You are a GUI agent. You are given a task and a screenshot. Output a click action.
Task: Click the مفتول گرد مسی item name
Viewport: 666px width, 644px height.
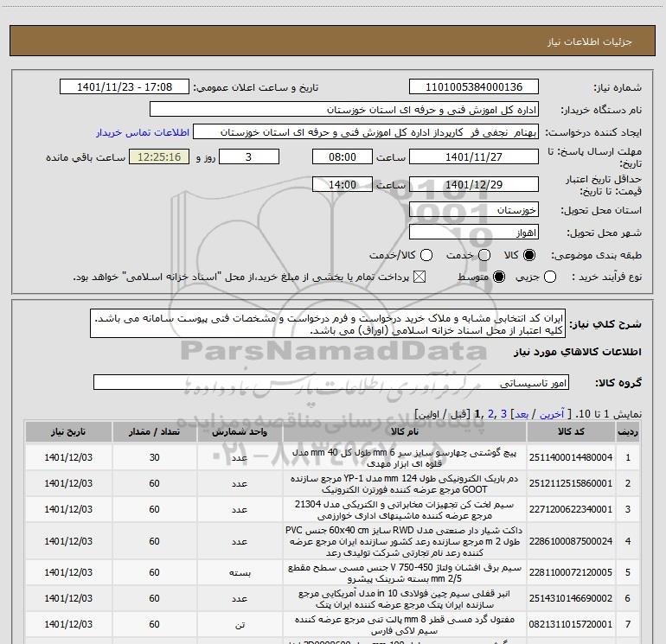tap(405, 624)
